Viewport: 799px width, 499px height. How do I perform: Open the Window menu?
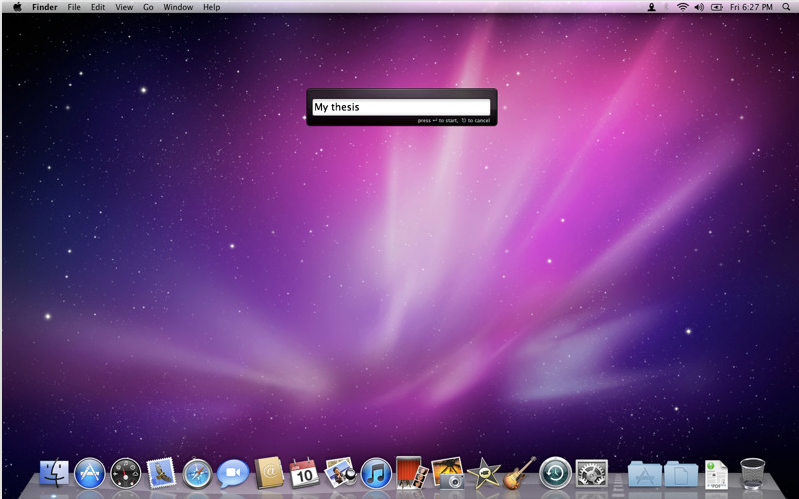[178, 7]
